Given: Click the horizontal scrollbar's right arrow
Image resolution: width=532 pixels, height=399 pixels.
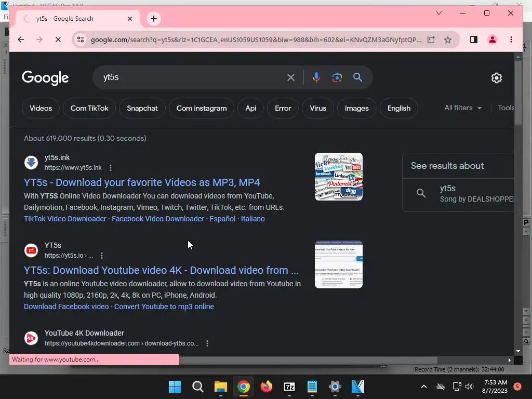Looking at the screenshot, I should coord(509,361).
